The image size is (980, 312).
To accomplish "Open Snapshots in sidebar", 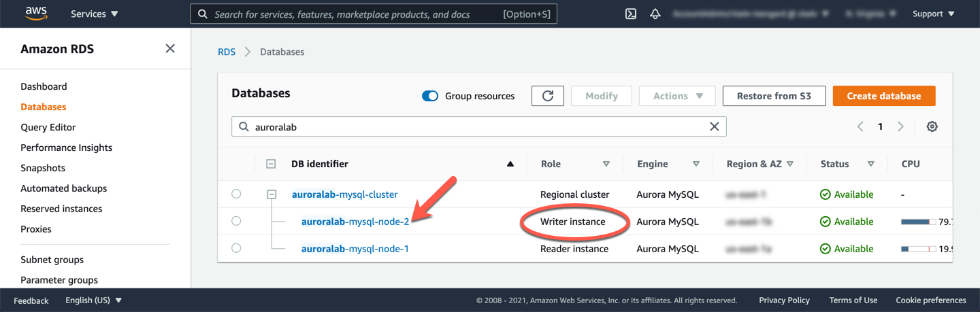I will [x=43, y=168].
